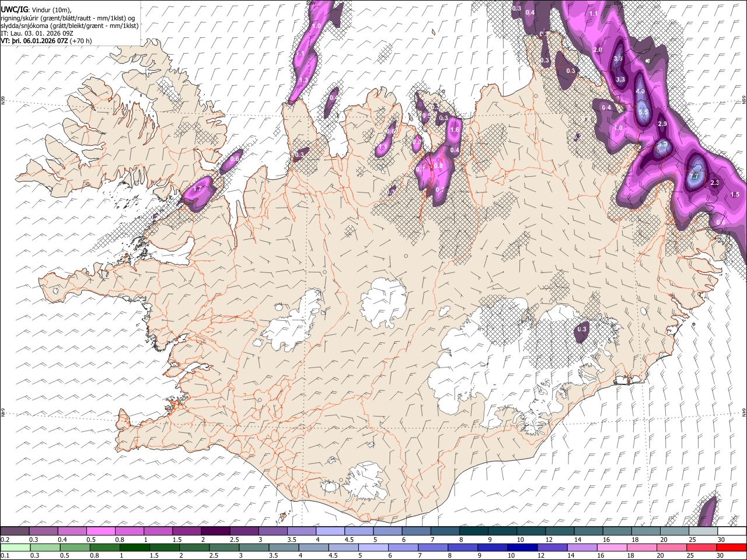Click the 7.7 precipitation maximum label

coord(694,176)
